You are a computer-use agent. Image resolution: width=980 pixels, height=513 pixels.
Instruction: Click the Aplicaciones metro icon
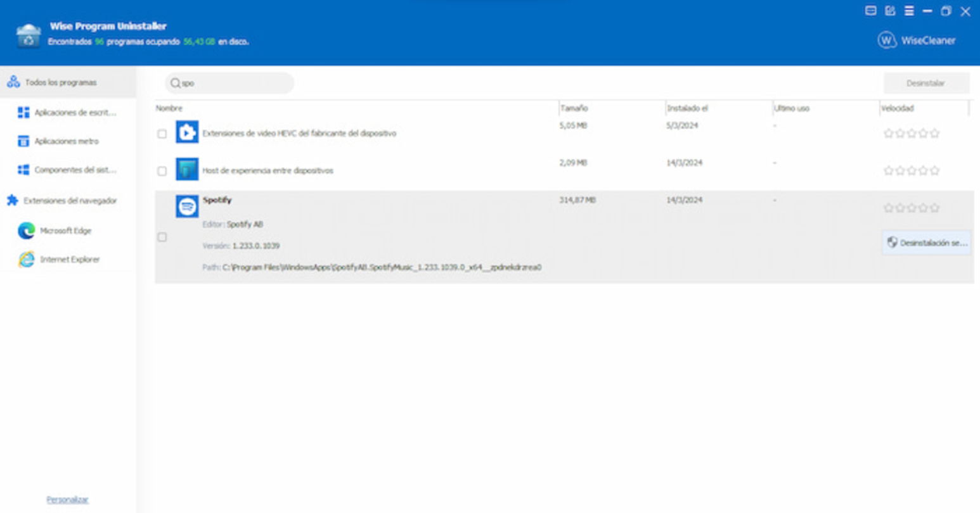23,141
